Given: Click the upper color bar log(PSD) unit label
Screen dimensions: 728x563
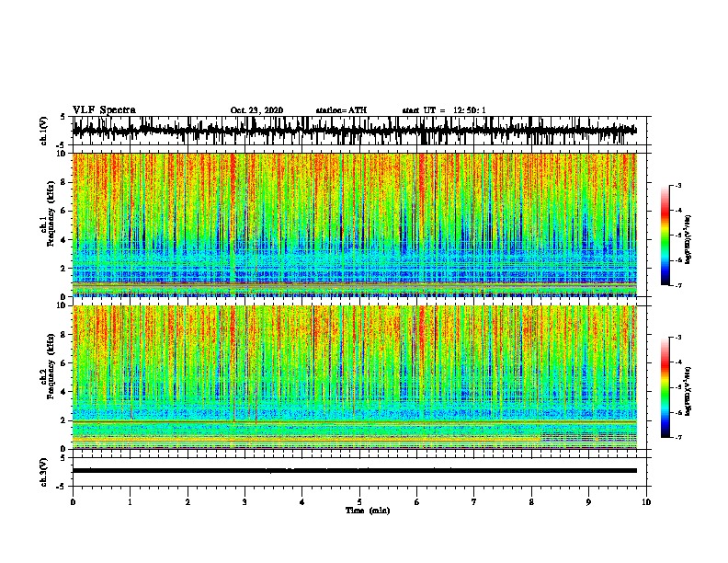Looking at the screenshot, I should pyautogui.click(x=688, y=239).
